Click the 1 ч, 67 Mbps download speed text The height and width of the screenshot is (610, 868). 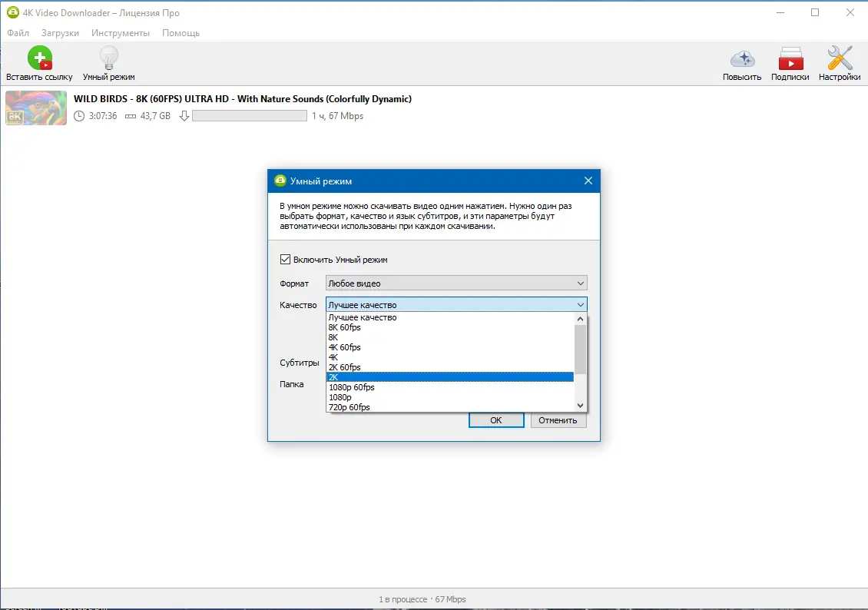pyautogui.click(x=338, y=116)
